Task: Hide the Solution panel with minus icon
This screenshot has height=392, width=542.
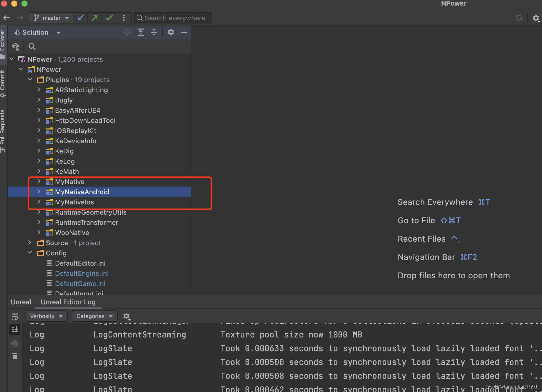Action: tap(184, 32)
